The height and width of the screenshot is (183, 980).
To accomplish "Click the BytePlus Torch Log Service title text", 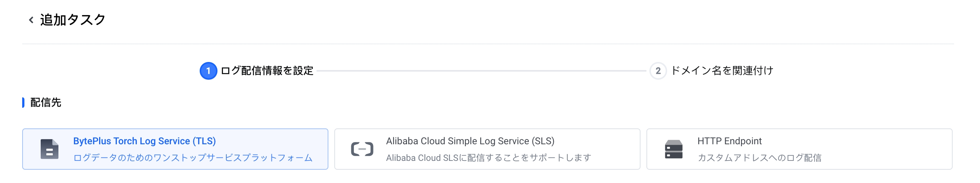I will (145, 141).
